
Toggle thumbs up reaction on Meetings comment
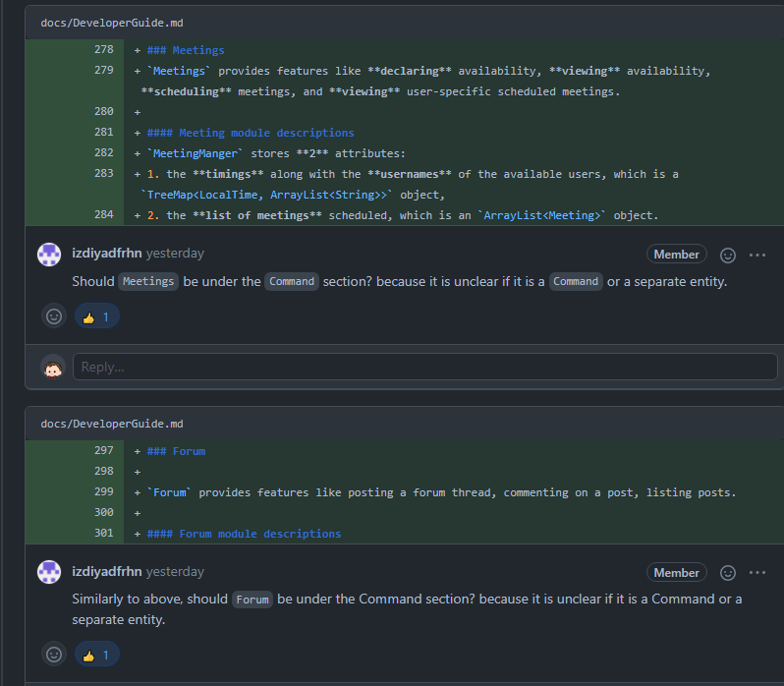97,316
